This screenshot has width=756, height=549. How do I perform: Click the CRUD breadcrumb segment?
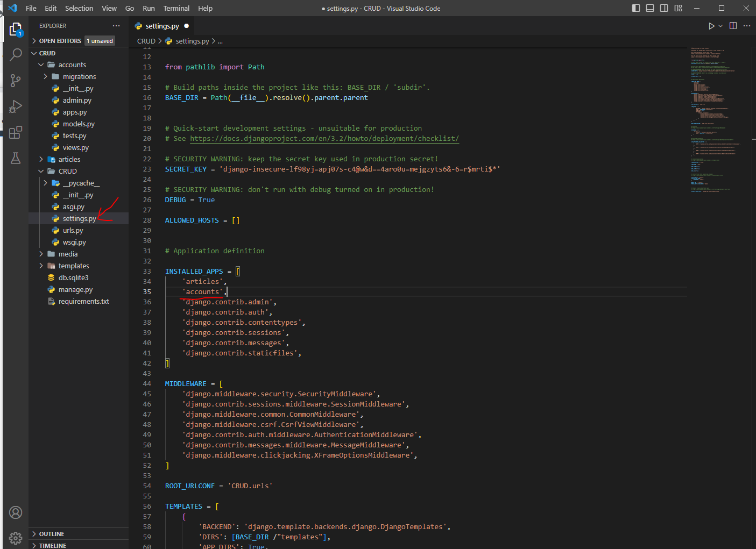click(x=146, y=41)
